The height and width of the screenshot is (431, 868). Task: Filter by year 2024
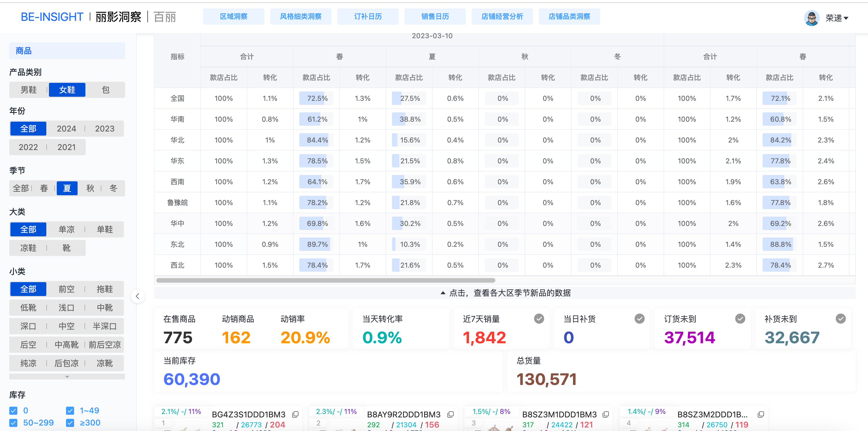point(66,128)
